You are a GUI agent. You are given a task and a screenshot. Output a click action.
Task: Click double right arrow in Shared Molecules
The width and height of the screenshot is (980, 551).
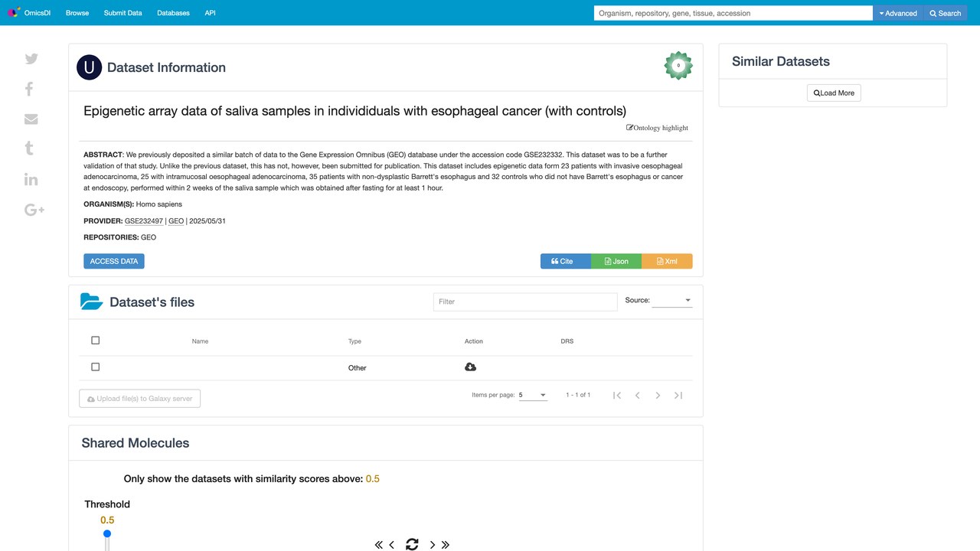point(446,545)
